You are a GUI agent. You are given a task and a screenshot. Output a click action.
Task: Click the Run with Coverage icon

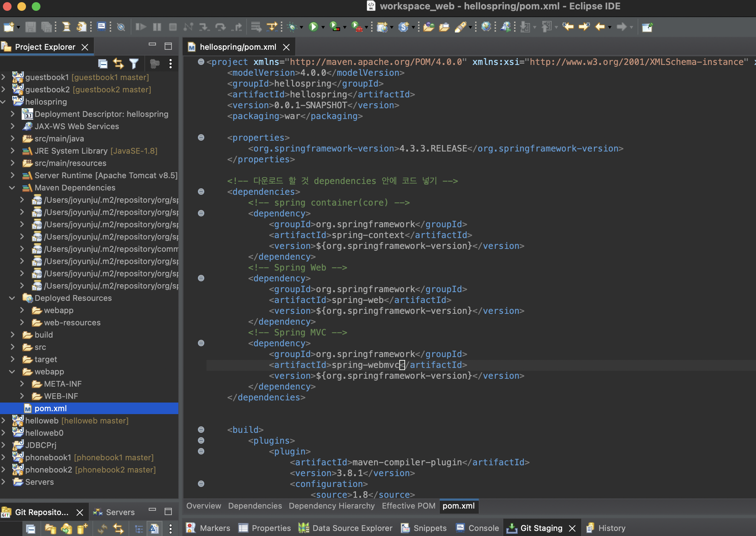[x=335, y=27]
